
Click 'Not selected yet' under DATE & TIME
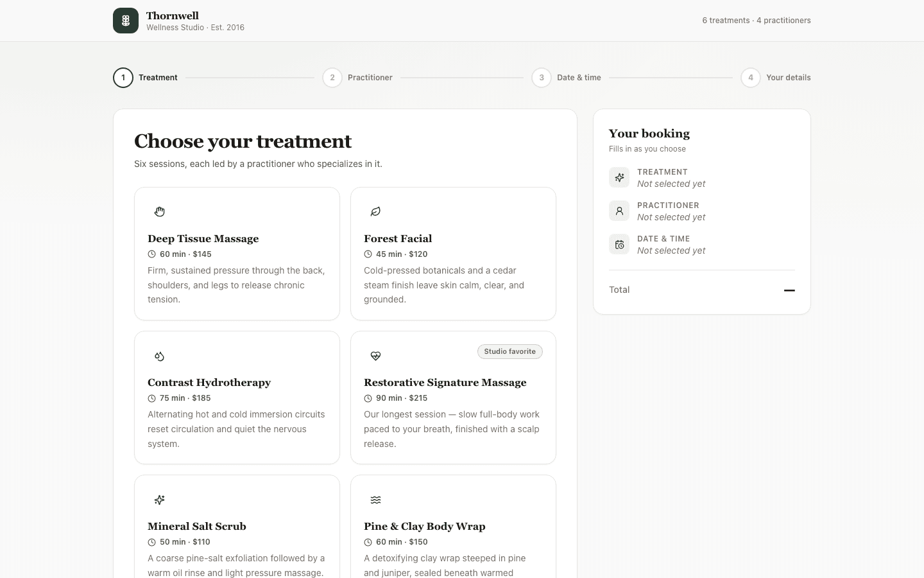pyautogui.click(x=671, y=250)
